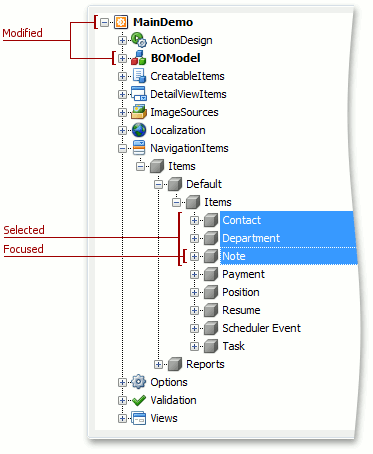The image size is (373, 454).
Task: Click the BOModel colored cubes icon
Action: click(139, 58)
